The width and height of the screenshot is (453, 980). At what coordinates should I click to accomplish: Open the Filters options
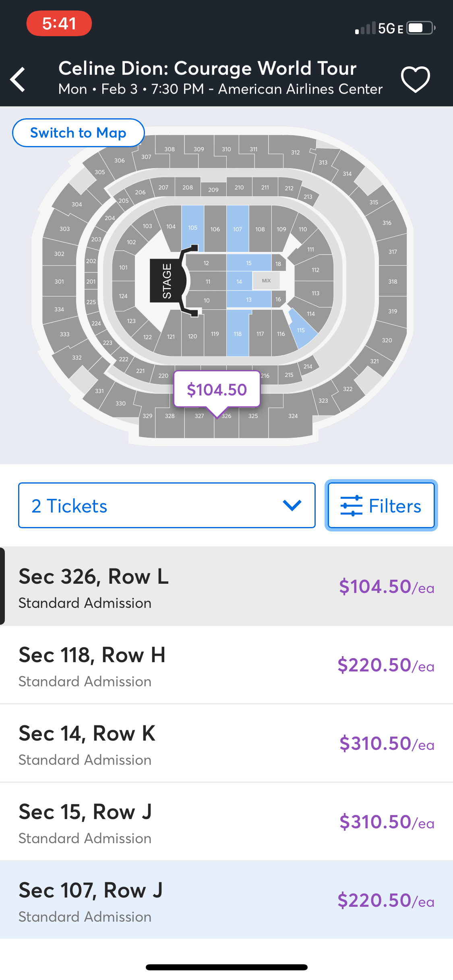point(381,505)
